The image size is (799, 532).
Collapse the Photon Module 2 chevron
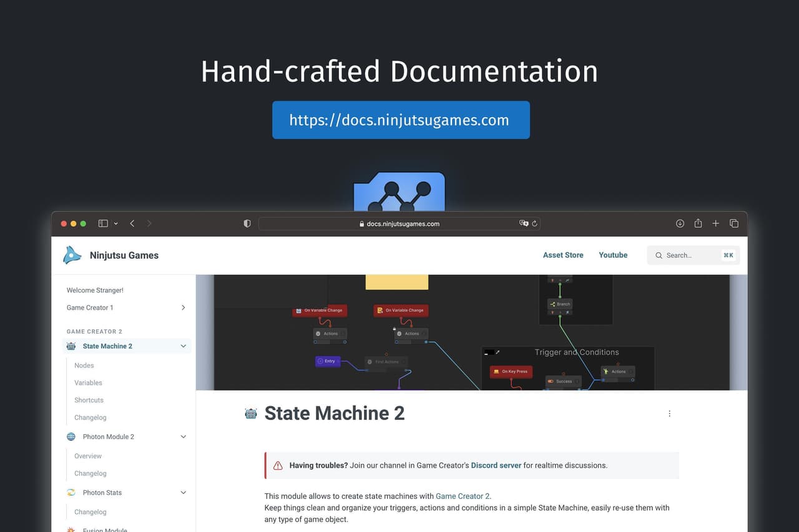(183, 437)
